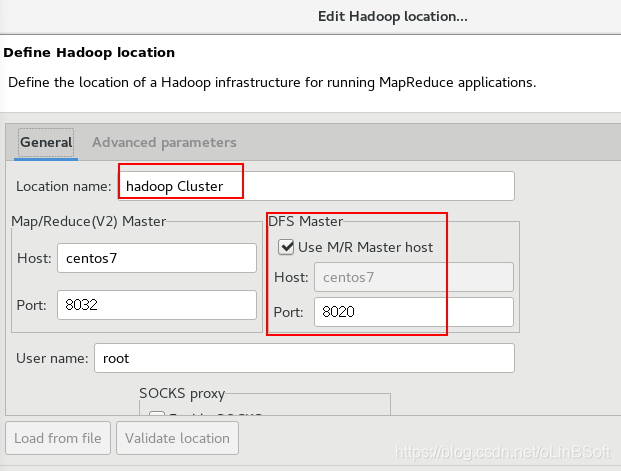Click the Validate location button

(x=177, y=438)
